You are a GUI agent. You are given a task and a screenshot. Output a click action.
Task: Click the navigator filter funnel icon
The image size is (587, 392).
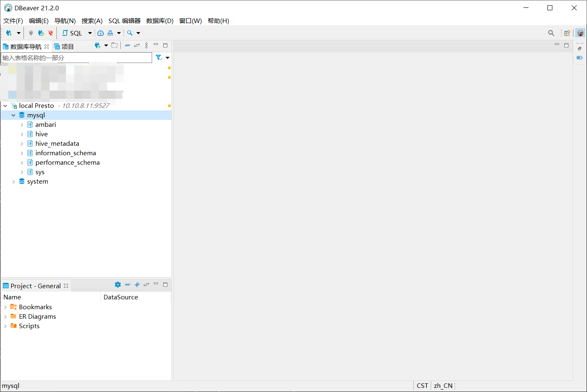(159, 58)
